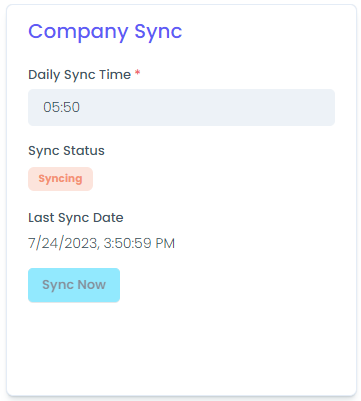Click the orange Syncing pill text
The width and height of the screenshot is (361, 401).
[60, 179]
